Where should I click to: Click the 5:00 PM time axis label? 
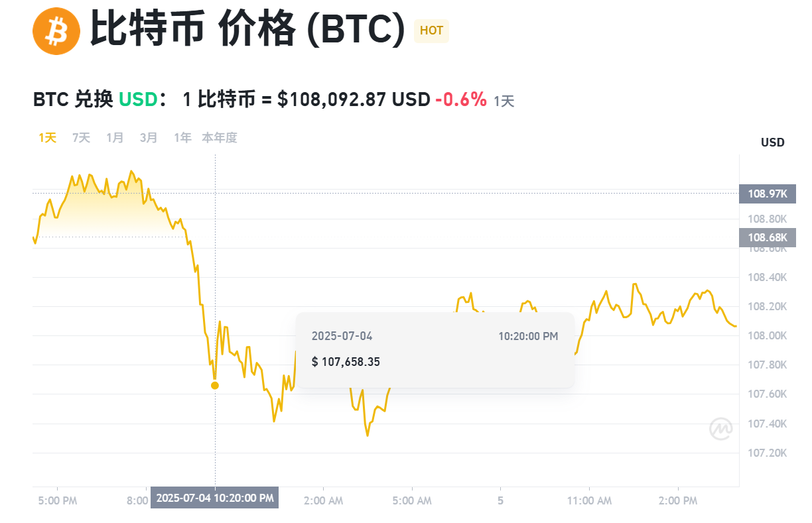click(x=58, y=500)
